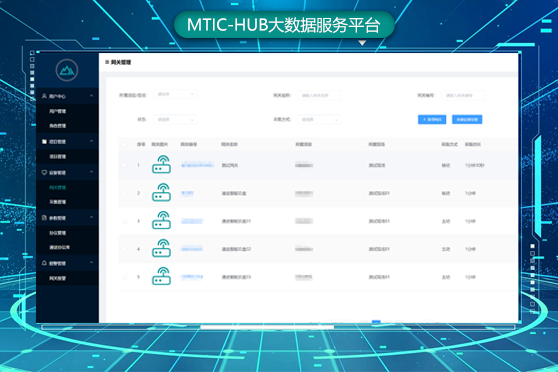Viewport: 558px width, 372px height.
Task: Open 网关报警 in the sidebar
Action: click(58, 278)
